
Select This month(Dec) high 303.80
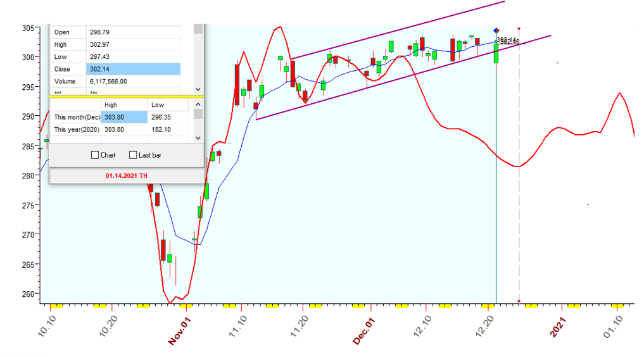click(x=124, y=117)
